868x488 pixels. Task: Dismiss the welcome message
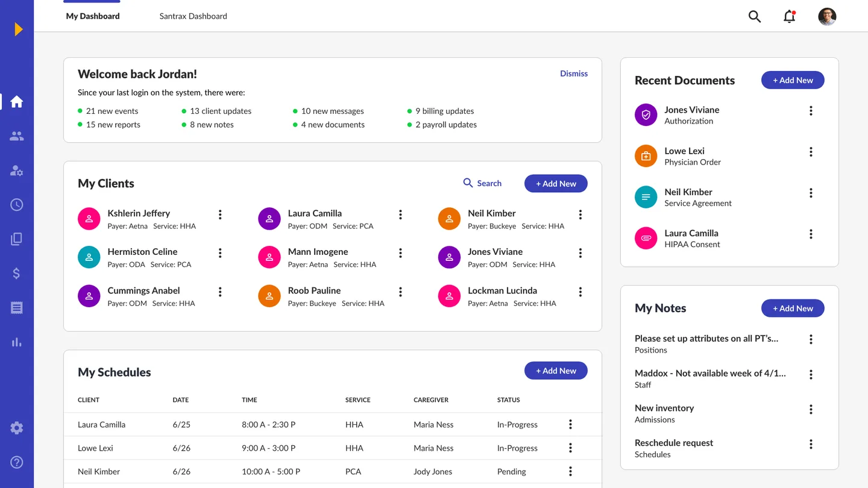(573, 73)
